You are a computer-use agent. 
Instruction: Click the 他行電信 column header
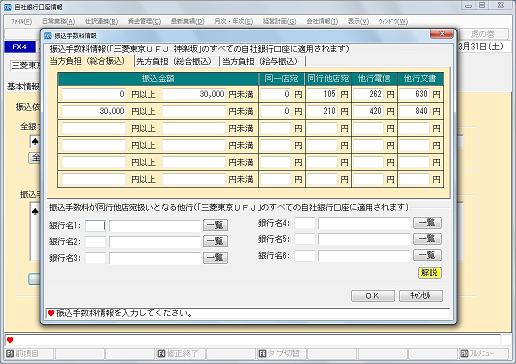374,79
